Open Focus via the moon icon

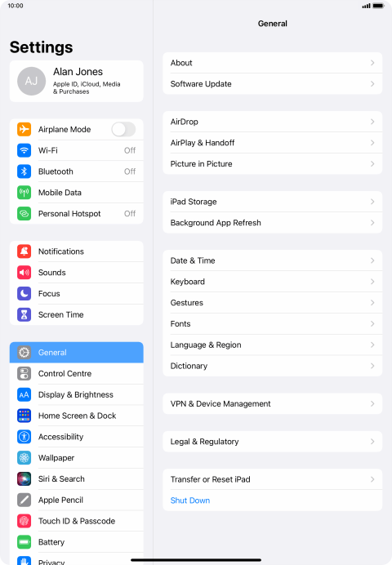tap(24, 293)
